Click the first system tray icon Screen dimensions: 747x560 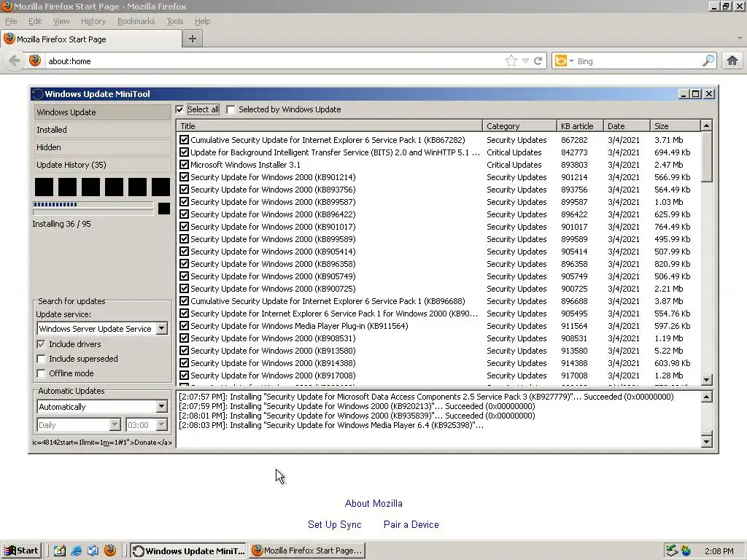click(672, 551)
